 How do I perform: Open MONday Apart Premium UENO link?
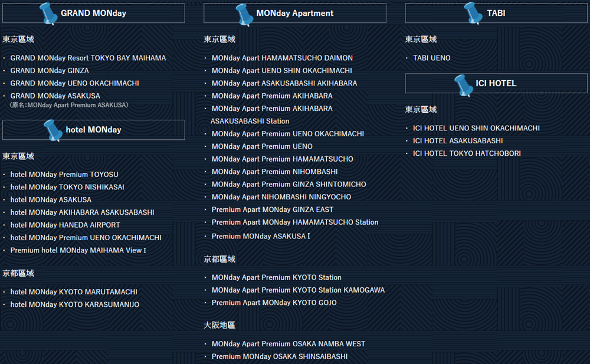point(263,146)
